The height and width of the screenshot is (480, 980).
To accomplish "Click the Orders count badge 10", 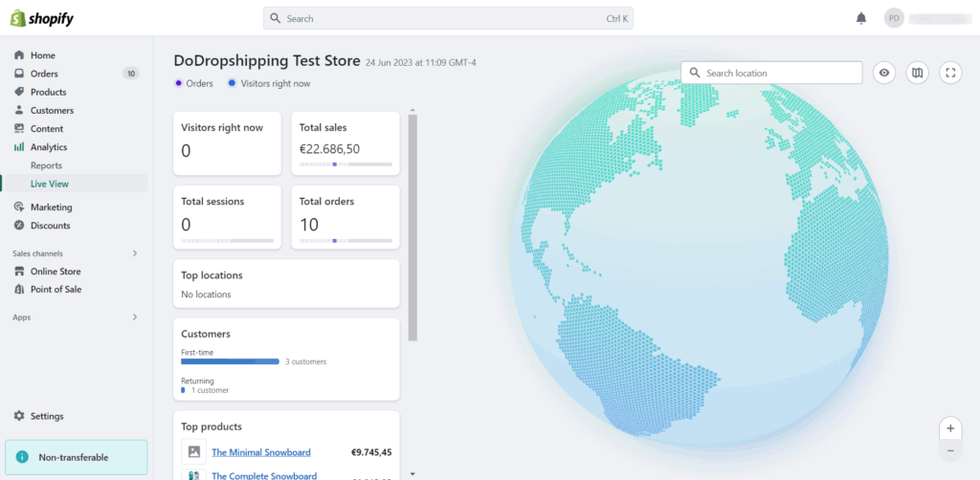I will [130, 74].
